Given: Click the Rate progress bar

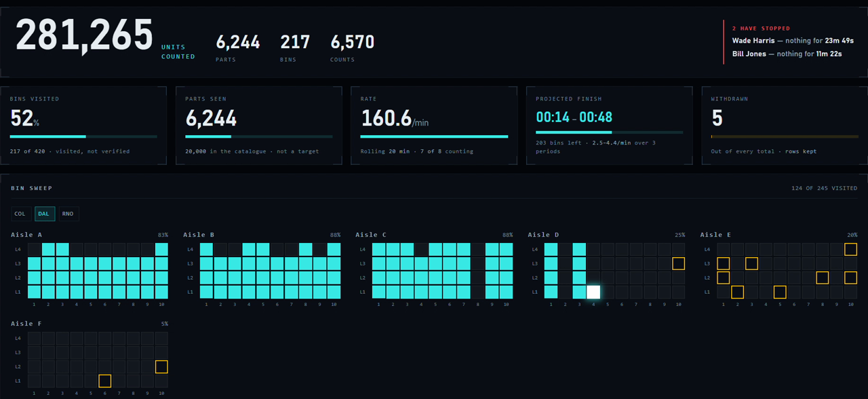Looking at the screenshot, I should [434, 136].
